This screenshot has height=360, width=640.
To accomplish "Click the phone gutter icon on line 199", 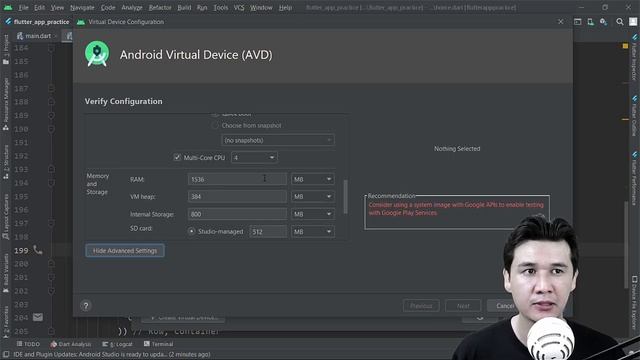I will (x=38, y=250).
